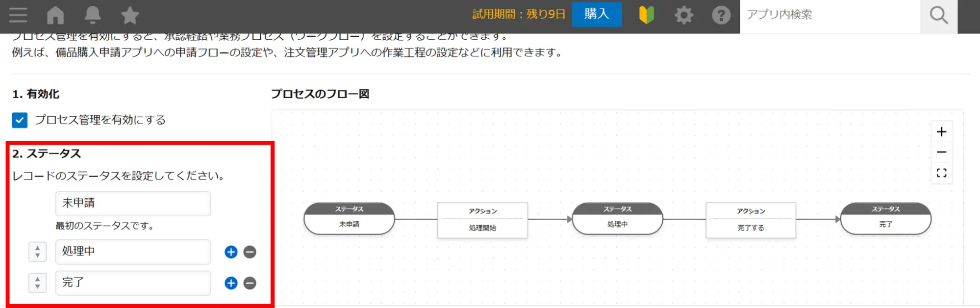The width and height of the screenshot is (980, 308).
Task: Remove the 処理中 status row
Action: pos(250,252)
